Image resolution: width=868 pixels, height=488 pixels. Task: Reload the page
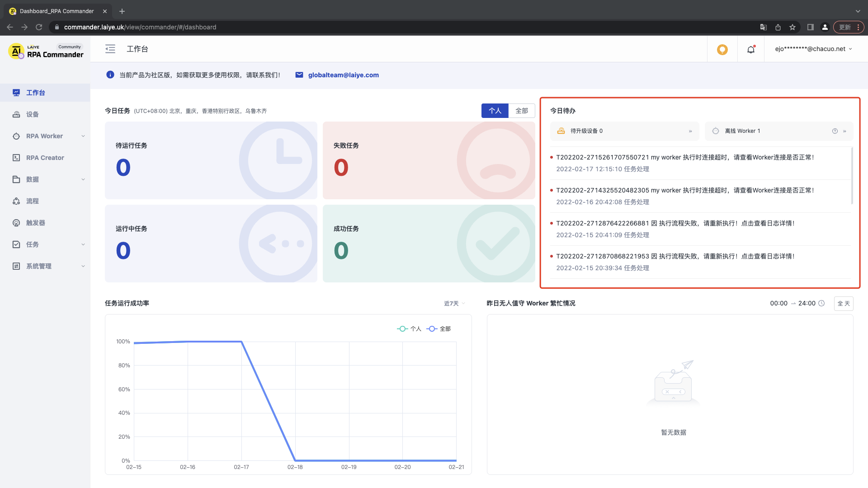(x=39, y=27)
